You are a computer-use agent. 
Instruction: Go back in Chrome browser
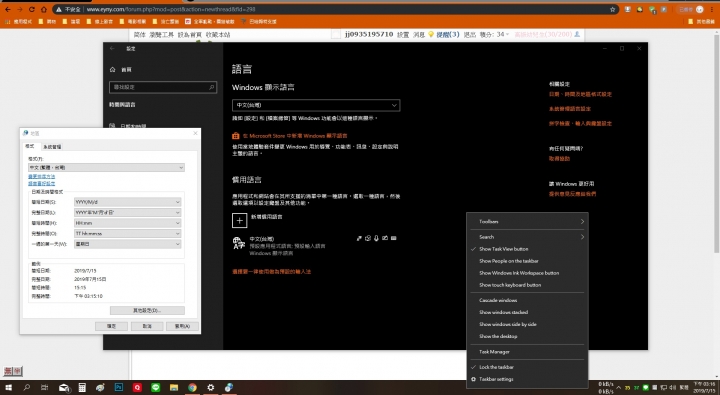8,9
